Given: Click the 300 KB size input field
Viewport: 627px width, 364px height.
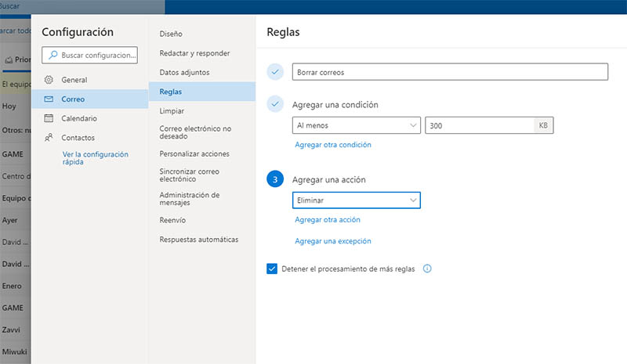Looking at the screenshot, I should 479,125.
